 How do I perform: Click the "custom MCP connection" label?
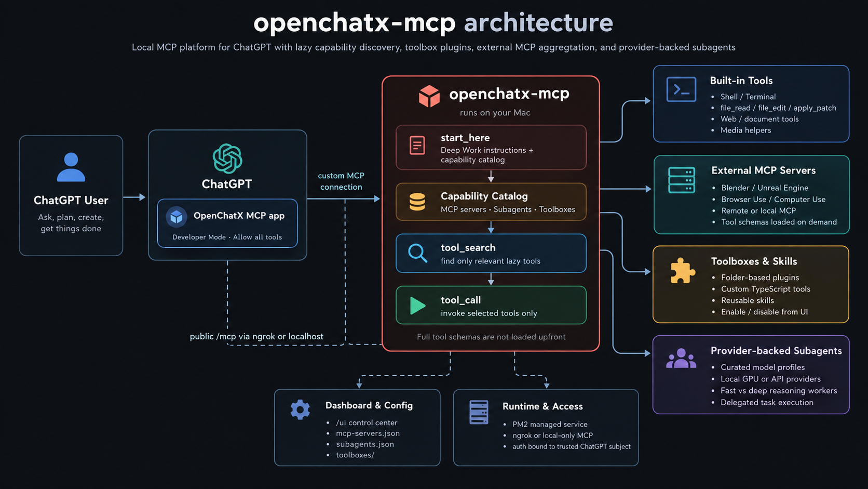(x=341, y=181)
